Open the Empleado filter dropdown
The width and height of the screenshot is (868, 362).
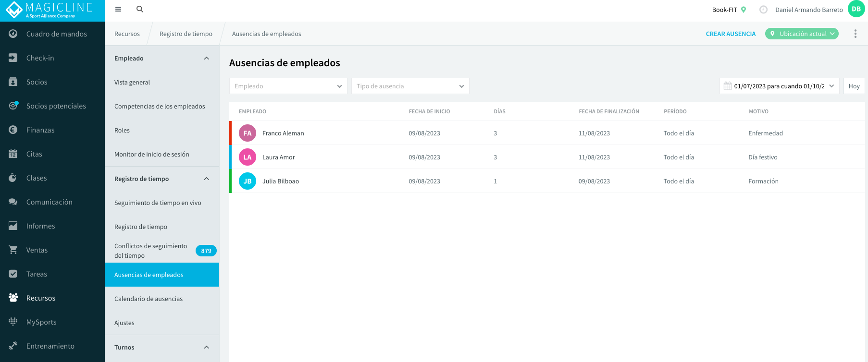point(288,86)
